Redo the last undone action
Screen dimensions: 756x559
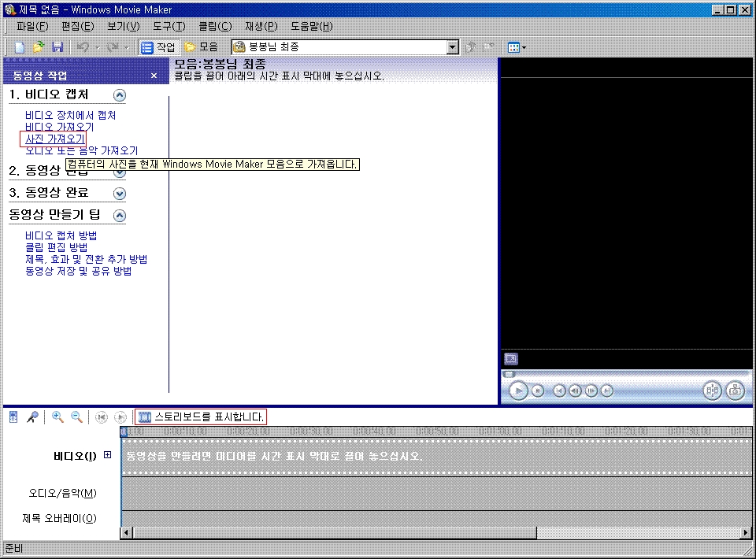(x=113, y=47)
